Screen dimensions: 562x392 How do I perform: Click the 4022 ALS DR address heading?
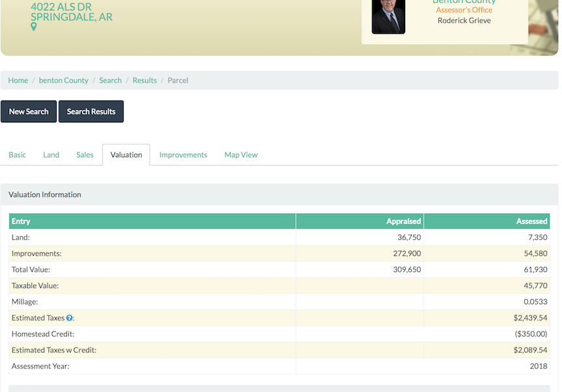[61, 7]
